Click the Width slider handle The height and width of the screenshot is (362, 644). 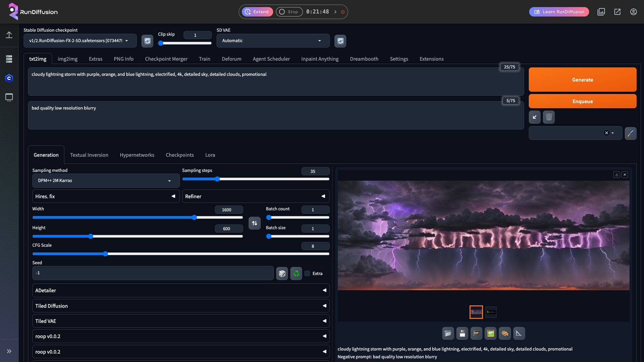(194, 217)
